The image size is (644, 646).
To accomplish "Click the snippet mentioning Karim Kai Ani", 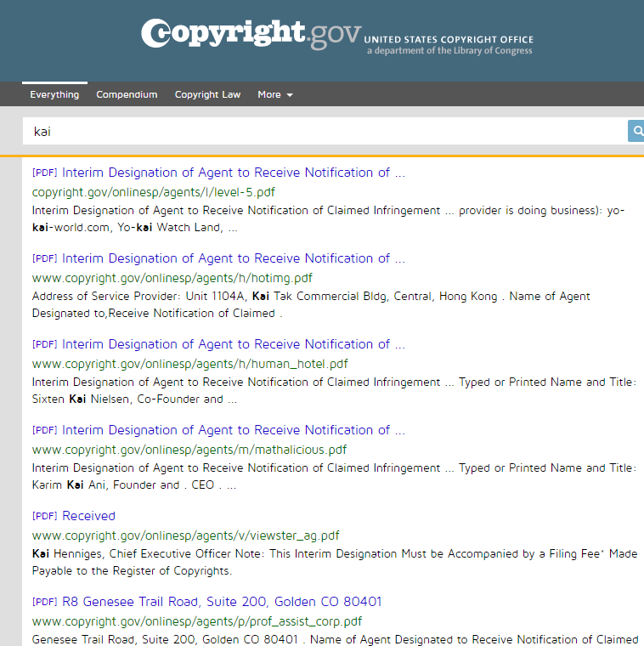I will click(334, 476).
